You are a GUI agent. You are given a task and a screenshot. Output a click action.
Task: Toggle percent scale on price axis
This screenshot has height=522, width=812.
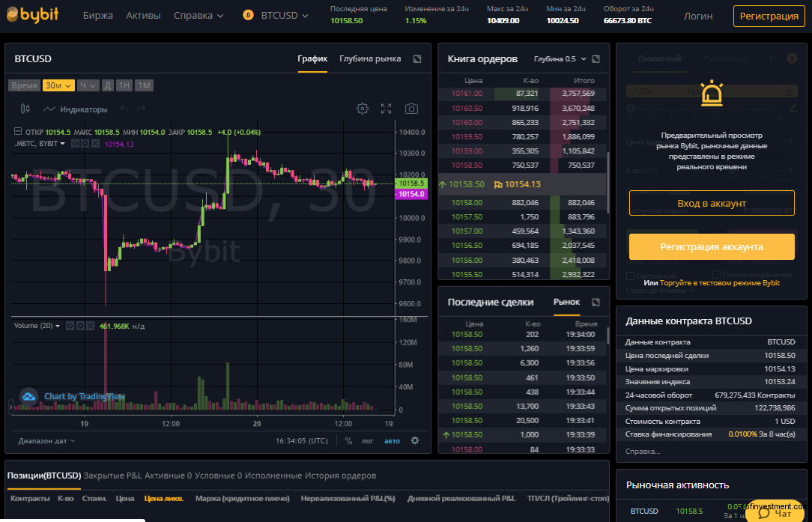coord(348,440)
